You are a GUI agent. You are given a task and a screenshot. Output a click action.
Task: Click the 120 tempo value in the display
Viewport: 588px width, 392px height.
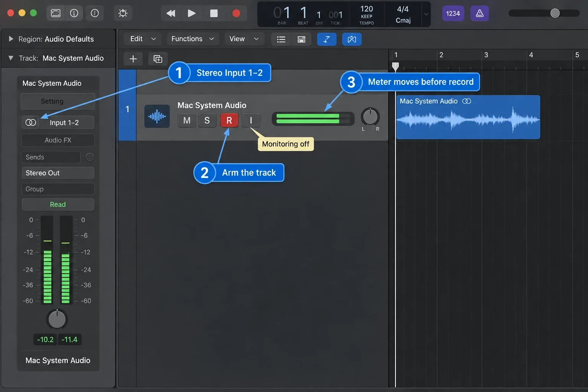[x=367, y=9]
